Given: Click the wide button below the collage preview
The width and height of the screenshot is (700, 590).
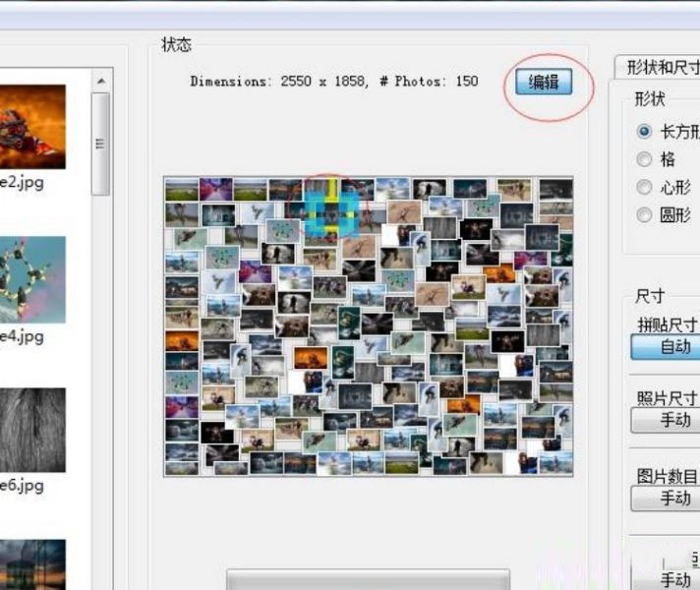Looking at the screenshot, I should (368, 579).
